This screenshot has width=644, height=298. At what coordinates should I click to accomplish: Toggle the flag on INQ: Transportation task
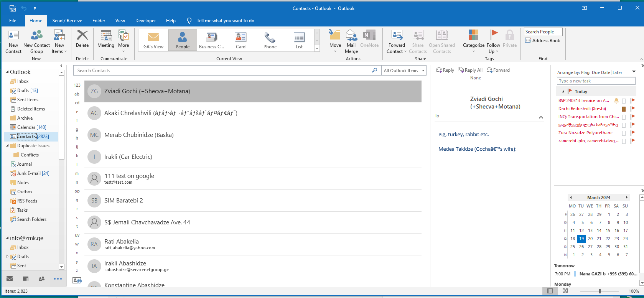632,117
